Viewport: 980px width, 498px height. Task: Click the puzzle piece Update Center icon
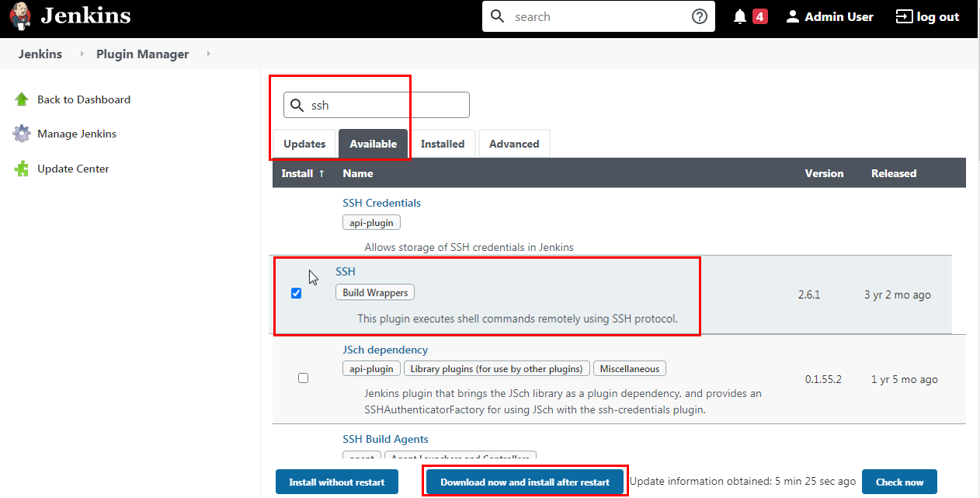click(x=22, y=169)
